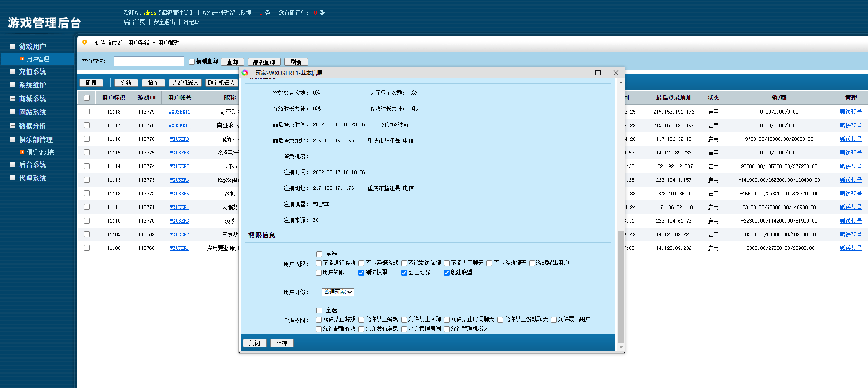Click the 俱乐部列表 bullet icon
The width and height of the screenshot is (868, 388).
(22, 152)
